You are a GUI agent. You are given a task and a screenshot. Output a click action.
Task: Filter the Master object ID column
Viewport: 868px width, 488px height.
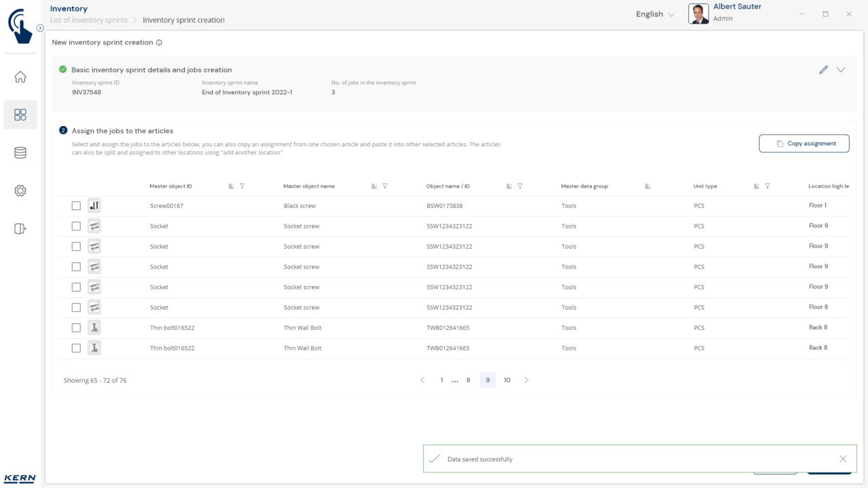pos(242,186)
